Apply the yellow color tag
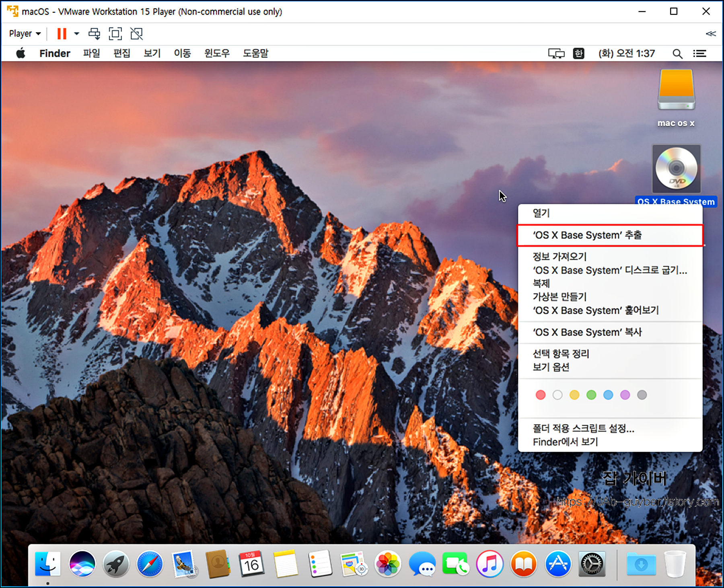The height and width of the screenshot is (588, 724). click(x=574, y=395)
